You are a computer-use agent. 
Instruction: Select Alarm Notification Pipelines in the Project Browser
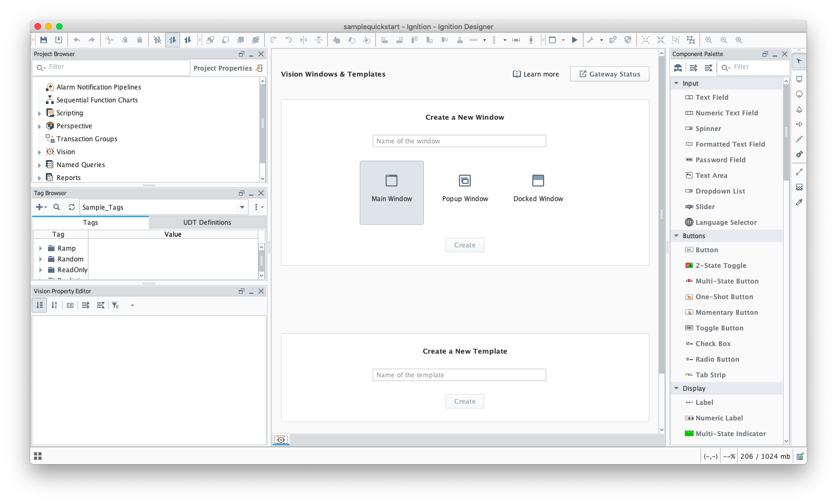99,87
